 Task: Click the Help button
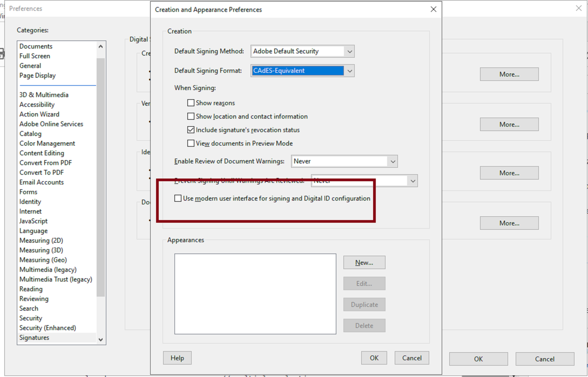(177, 358)
